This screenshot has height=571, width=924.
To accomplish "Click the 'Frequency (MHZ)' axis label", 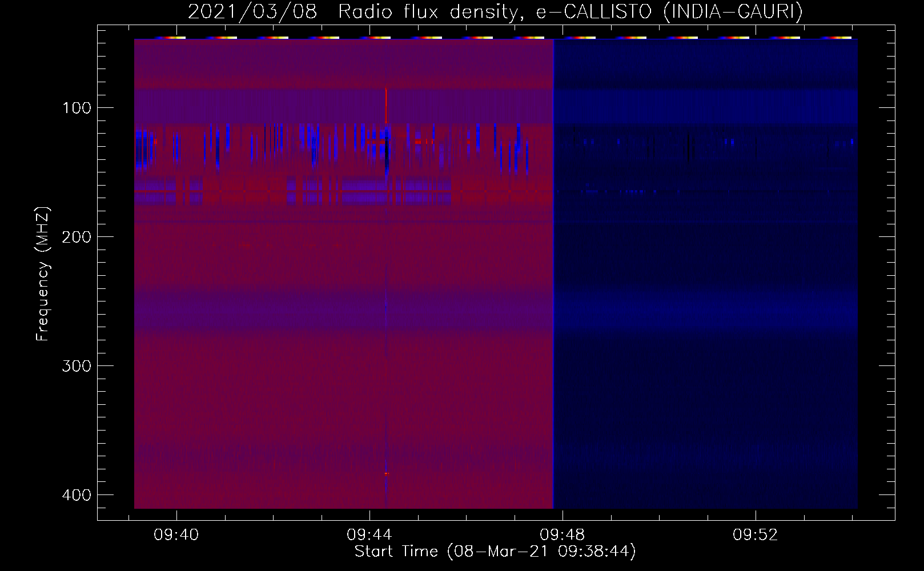I will [x=43, y=274].
